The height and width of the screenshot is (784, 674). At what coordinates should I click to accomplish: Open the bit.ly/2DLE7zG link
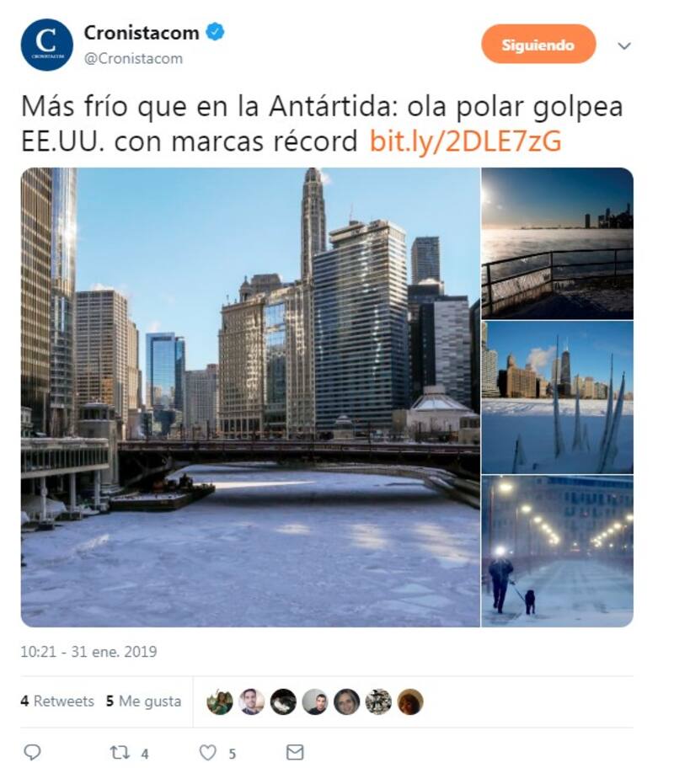pyautogui.click(x=465, y=141)
